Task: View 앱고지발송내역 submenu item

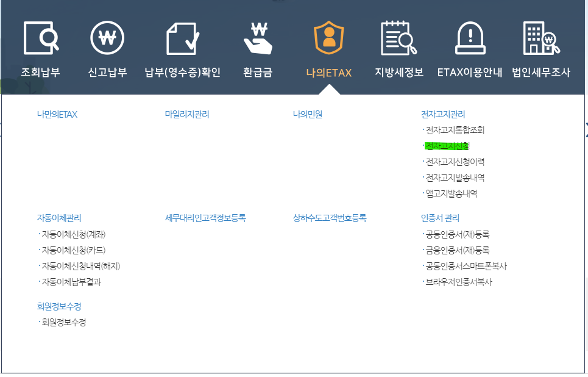Action: [451, 194]
